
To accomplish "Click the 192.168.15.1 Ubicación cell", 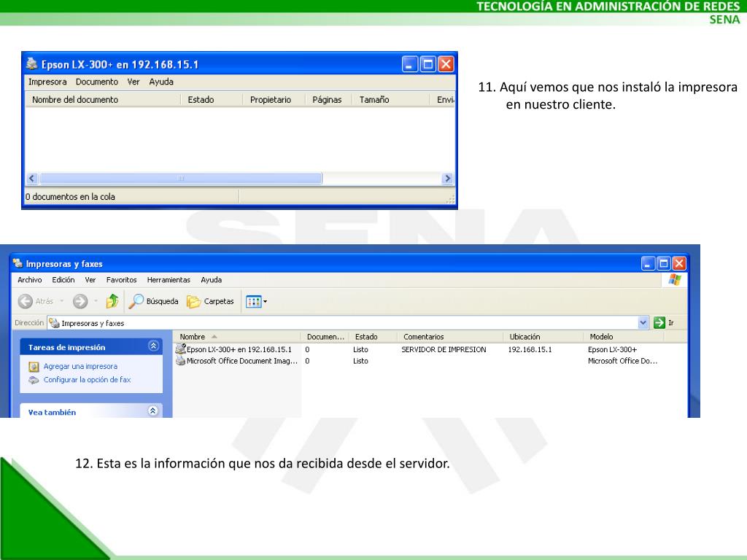I will click(530, 349).
